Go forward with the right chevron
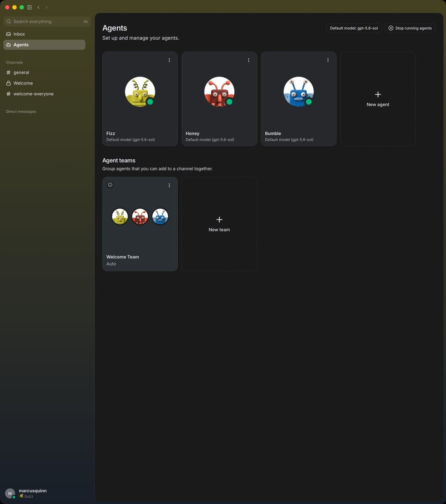446x504 pixels. 46,7
